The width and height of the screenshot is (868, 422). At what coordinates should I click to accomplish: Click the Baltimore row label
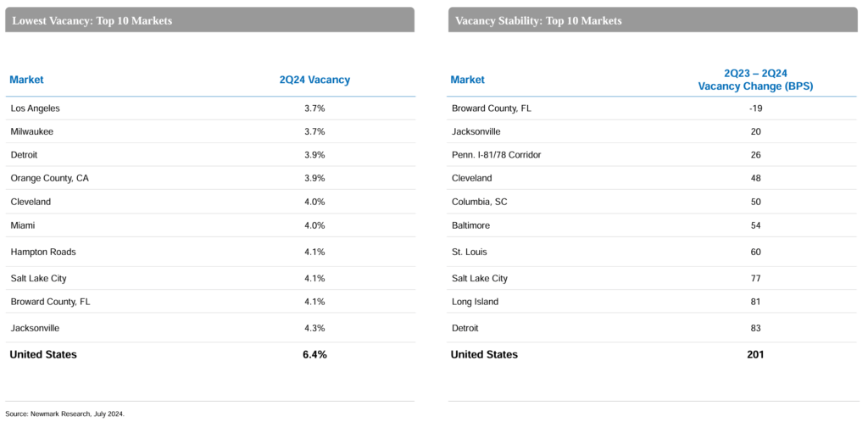[470, 225]
